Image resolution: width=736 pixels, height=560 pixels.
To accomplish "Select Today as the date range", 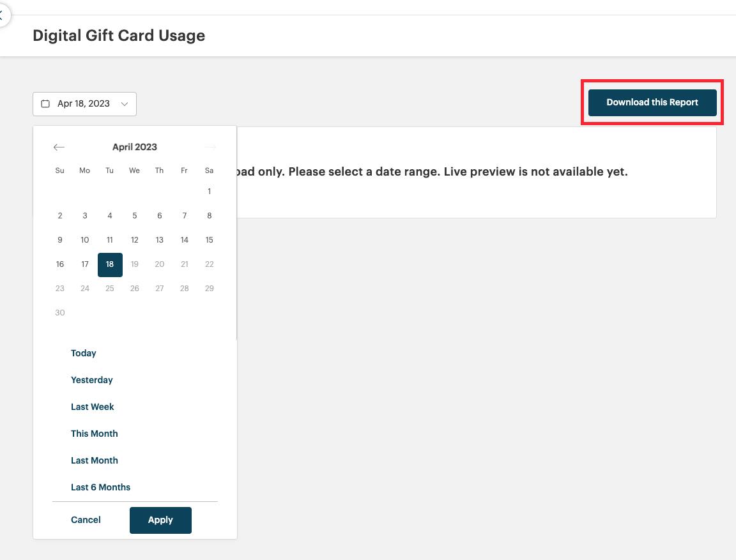I will coord(83,353).
